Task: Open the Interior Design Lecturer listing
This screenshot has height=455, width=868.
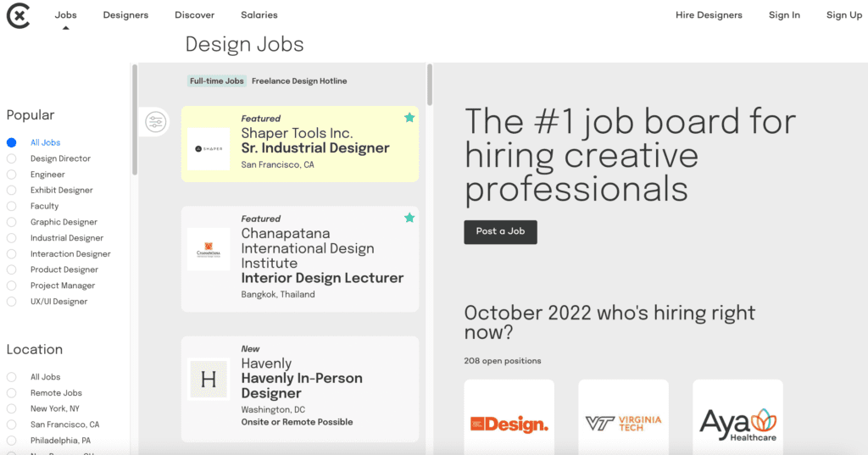Action: coord(300,259)
